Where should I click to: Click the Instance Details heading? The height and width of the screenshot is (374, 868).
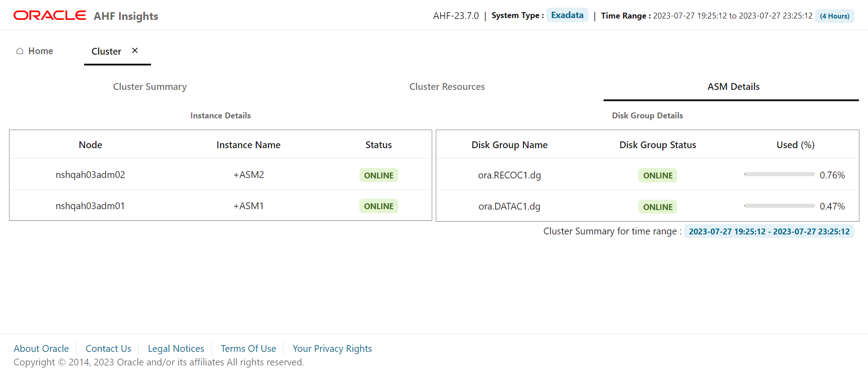coord(221,116)
